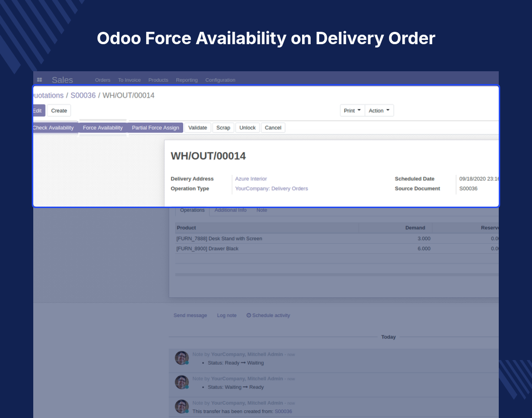Image resolution: width=532 pixels, height=418 pixels.
Task: Select the Operations tab
Action: click(192, 210)
